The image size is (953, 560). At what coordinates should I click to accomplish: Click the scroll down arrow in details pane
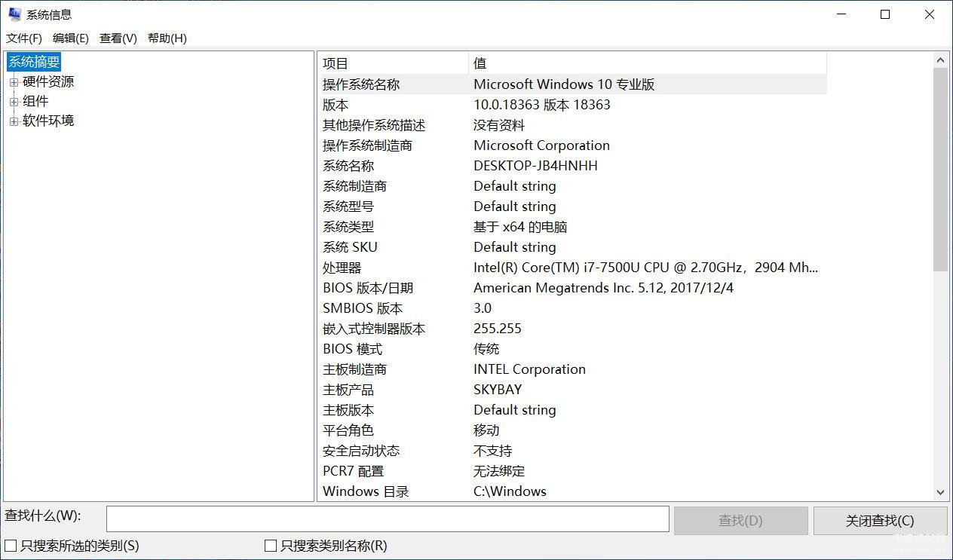click(x=940, y=492)
